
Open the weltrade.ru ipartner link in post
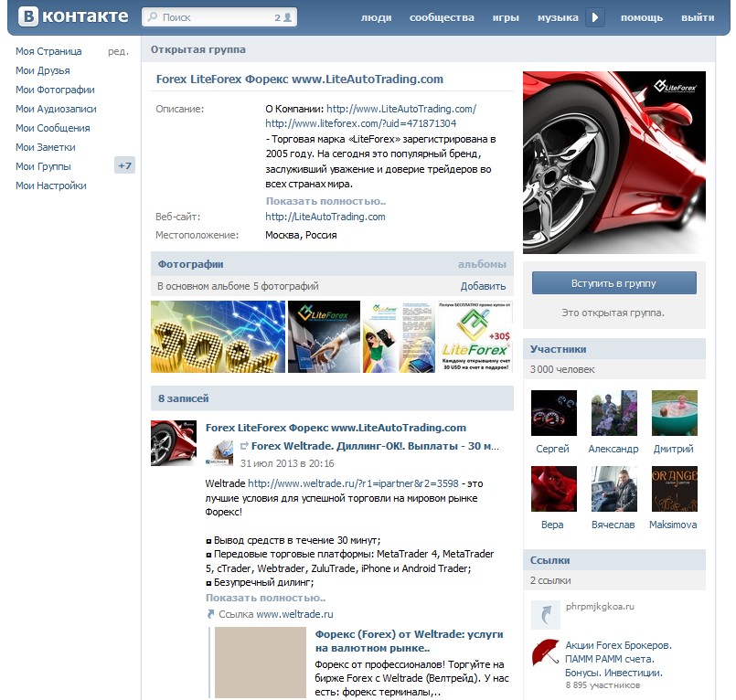353,483
